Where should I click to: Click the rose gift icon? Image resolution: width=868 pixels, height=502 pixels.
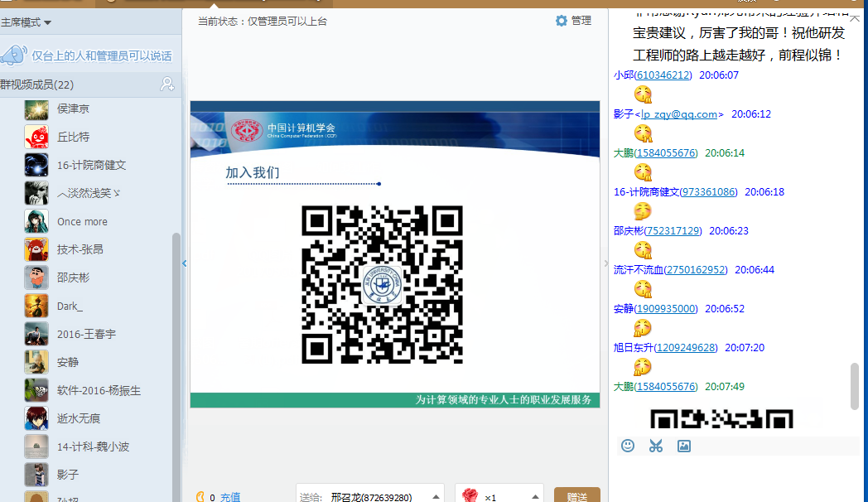470,495
